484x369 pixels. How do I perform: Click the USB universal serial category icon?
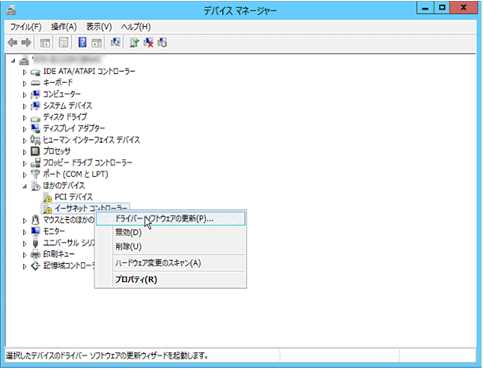pyautogui.click(x=36, y=243)
